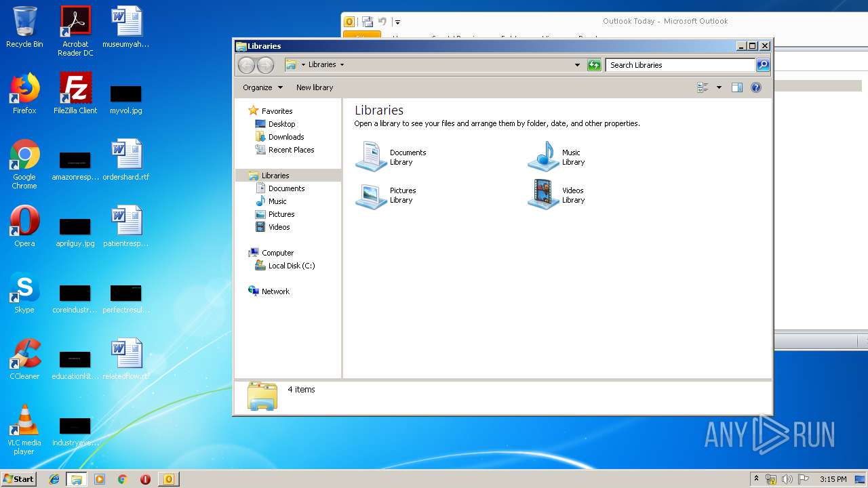The width and height of the screenshot is (868, 488).
Task: Click the Start button
Action: [x=19, y=479]
